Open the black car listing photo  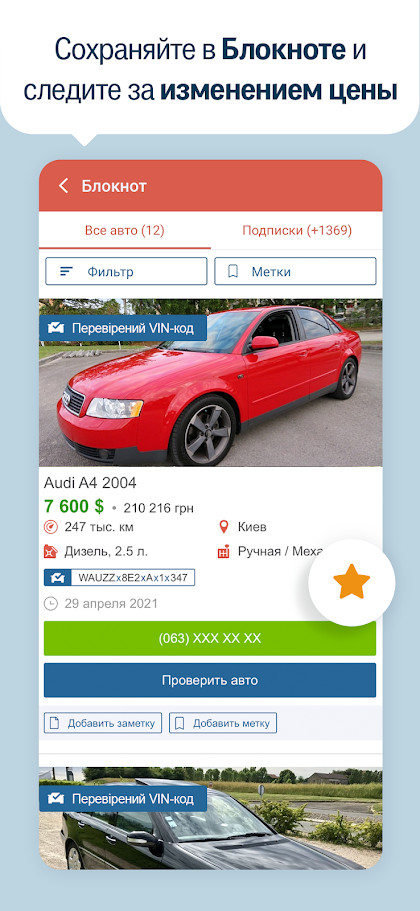tap(210, 818)
